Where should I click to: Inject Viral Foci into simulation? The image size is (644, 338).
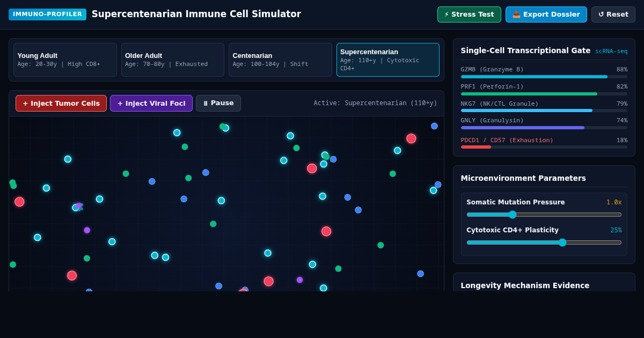click(151, 103)
